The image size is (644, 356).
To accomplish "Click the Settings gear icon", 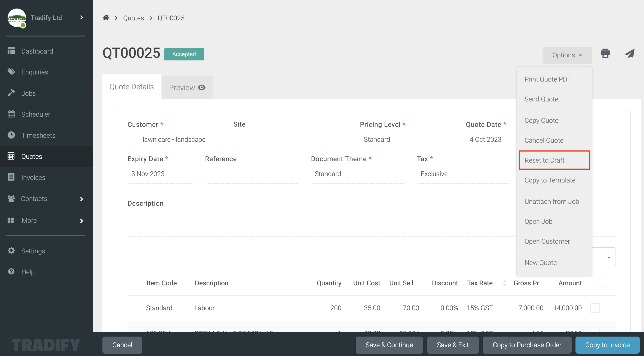I will (11, 251).
